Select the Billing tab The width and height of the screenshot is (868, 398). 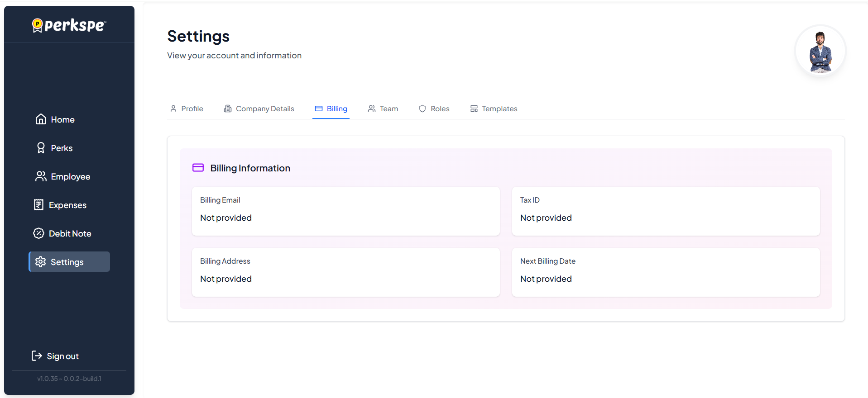point(331,109)
